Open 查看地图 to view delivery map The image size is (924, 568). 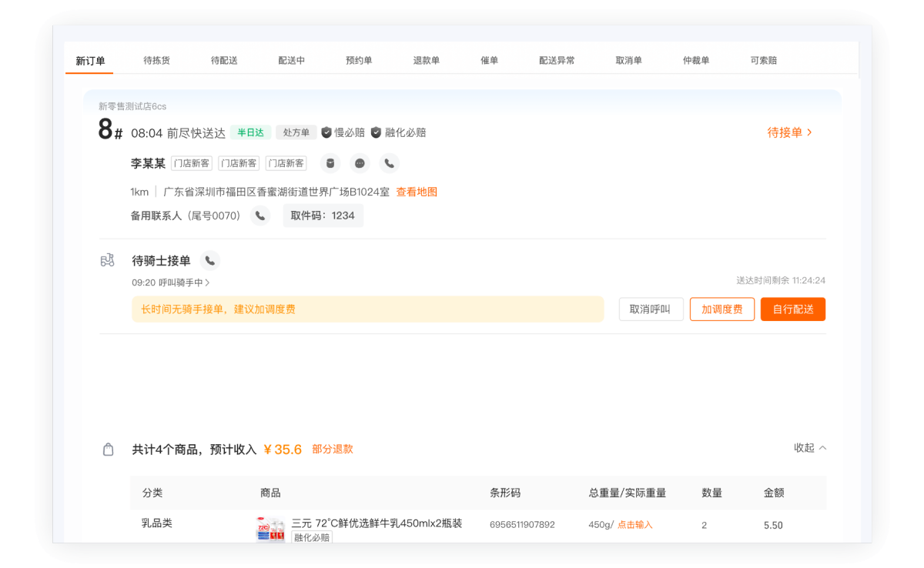[x=417, y=192]
